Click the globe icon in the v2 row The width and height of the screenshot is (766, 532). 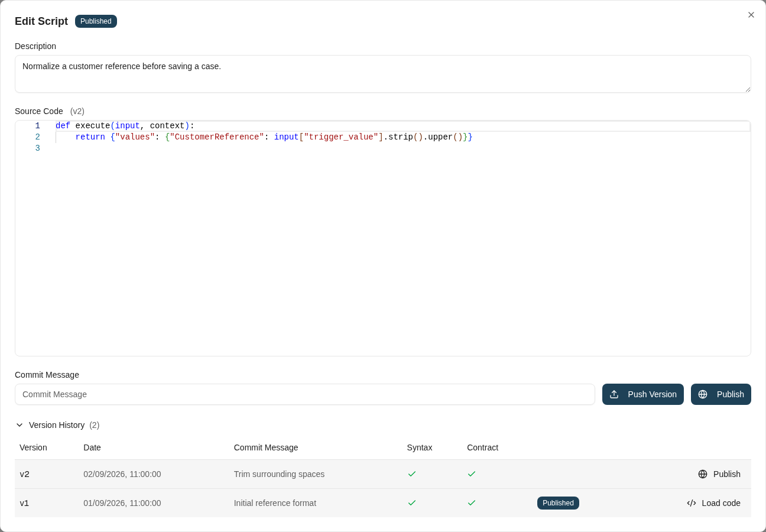pos(703,474)
